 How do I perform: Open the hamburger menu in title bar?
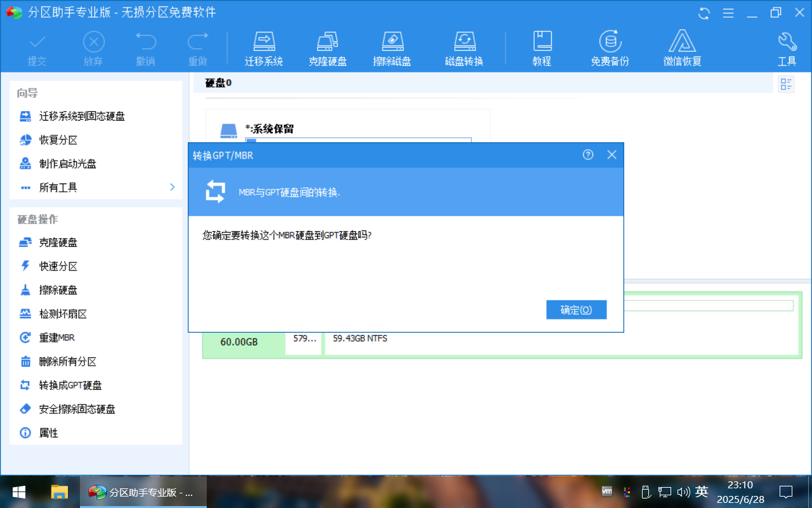(x=728, y=13)
